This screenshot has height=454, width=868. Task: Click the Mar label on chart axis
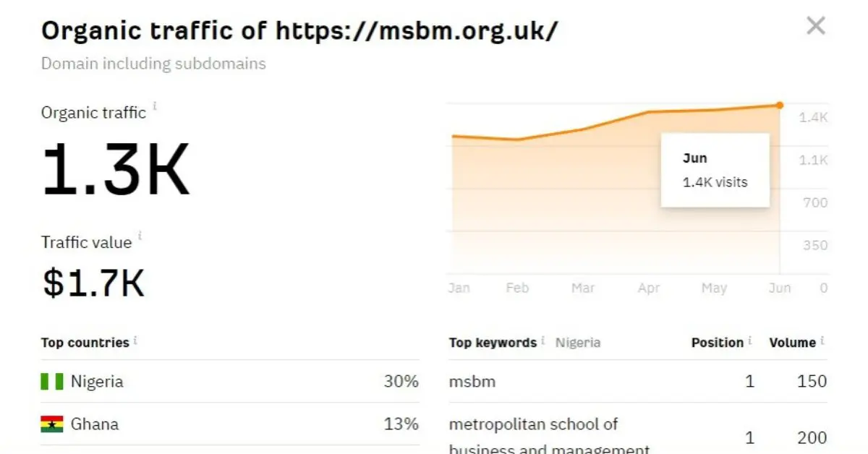[x=583, y=288]
